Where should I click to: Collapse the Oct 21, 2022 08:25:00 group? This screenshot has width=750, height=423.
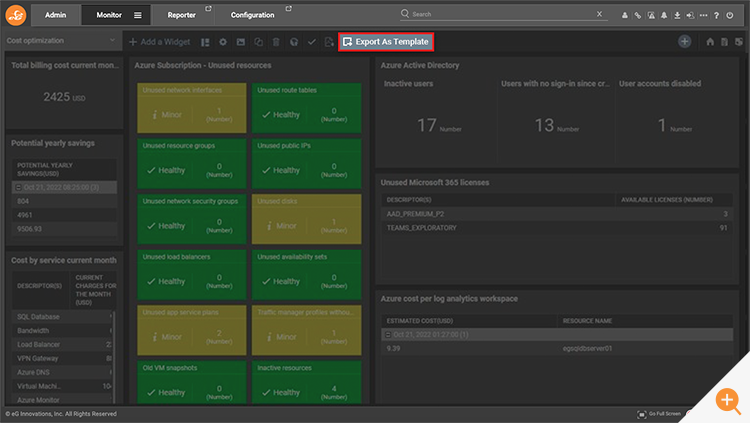(19, 187)
